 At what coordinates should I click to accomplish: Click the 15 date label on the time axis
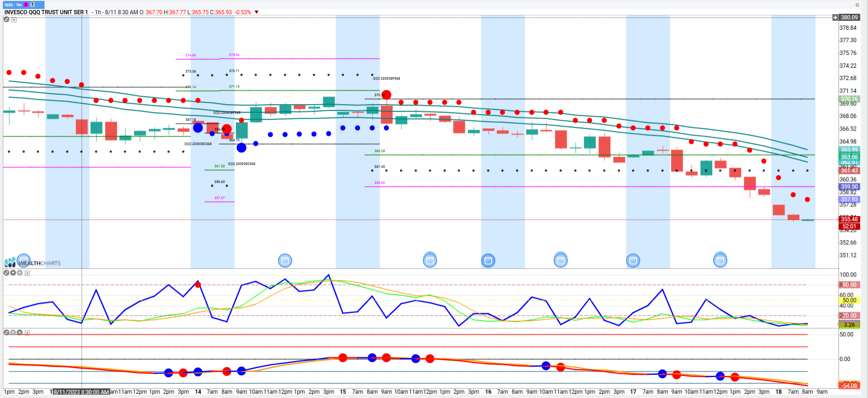point(343,392)
